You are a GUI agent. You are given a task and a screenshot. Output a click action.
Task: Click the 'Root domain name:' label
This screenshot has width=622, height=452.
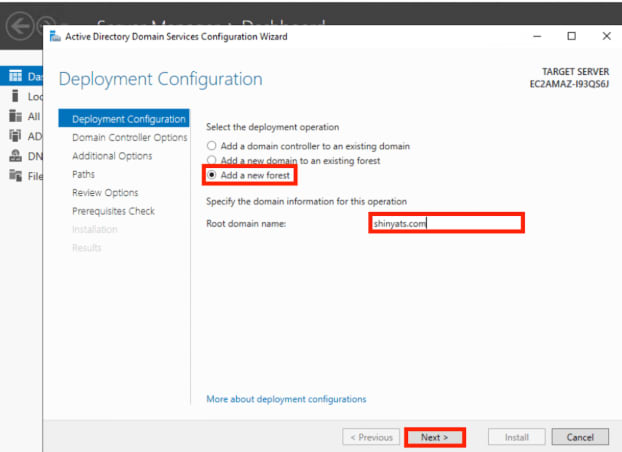pyautogui.click(x=246, y=223)
